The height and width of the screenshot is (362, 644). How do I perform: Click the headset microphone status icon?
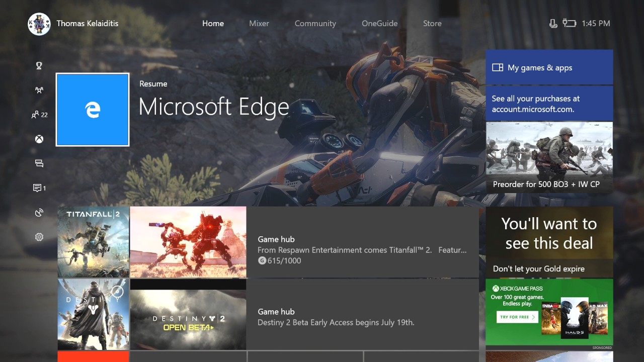pos(553,23)
